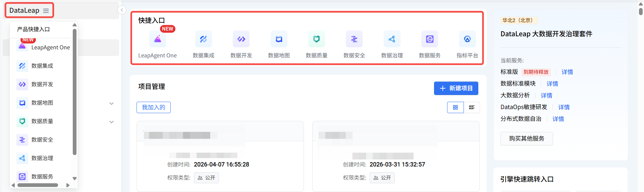Expand the sidebar chevron beside 数据质量
Viewport: 644px width, 192px height.
tap(112, 122)
